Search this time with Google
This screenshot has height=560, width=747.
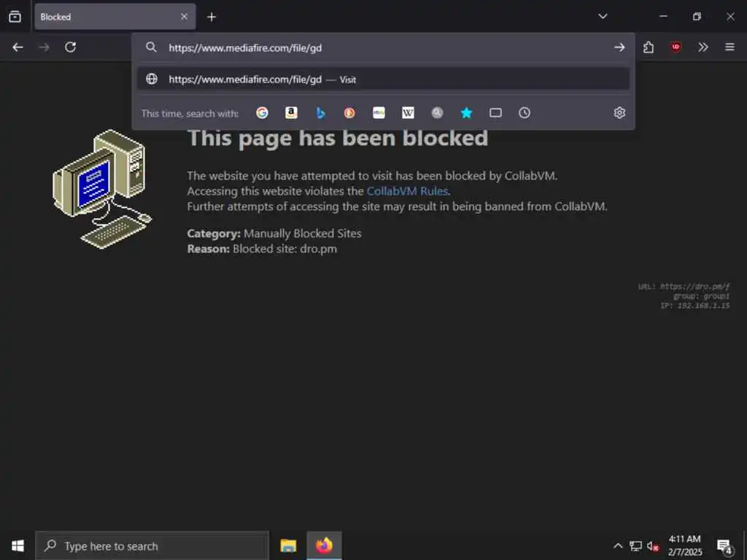tap(262, 113)
